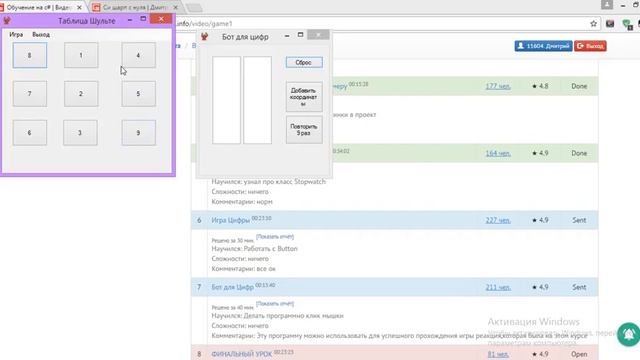Click the green notification bell icon

pyautogui.click(x=629, y=334)
